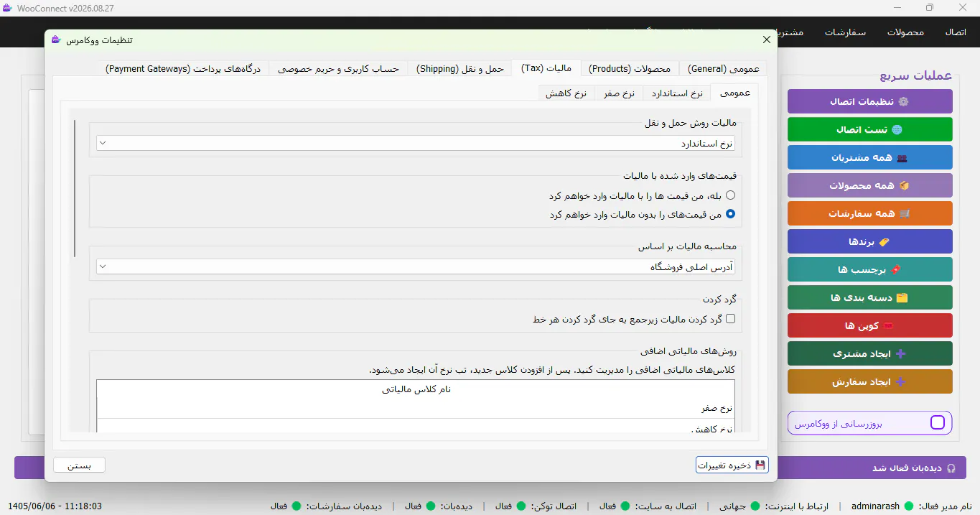Click the همه سفارشات quick action button
Image resolution: width=980 pixels, height=515 pixels.
click(870, 213)
